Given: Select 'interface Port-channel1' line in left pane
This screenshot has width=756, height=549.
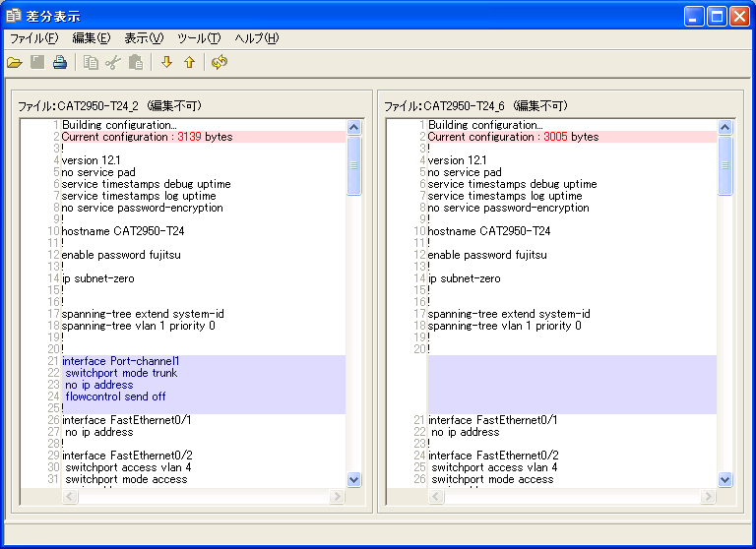Looking at the screenshot, I should (120, 361).
